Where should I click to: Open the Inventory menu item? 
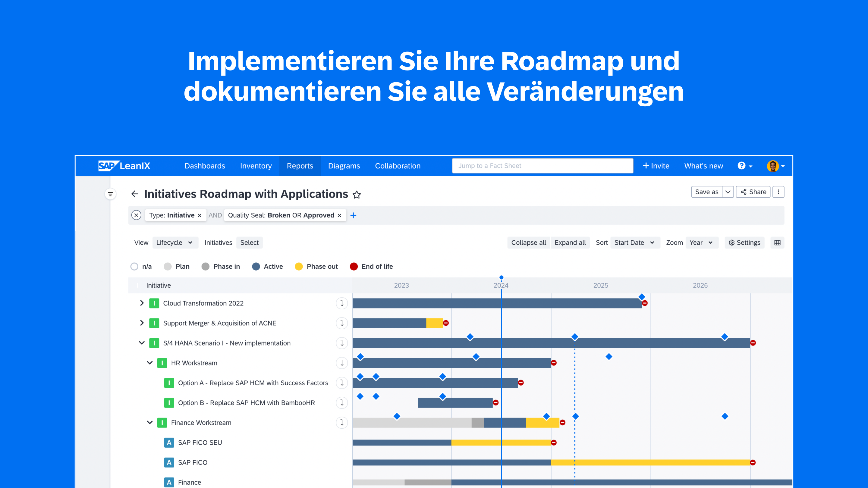256,166
